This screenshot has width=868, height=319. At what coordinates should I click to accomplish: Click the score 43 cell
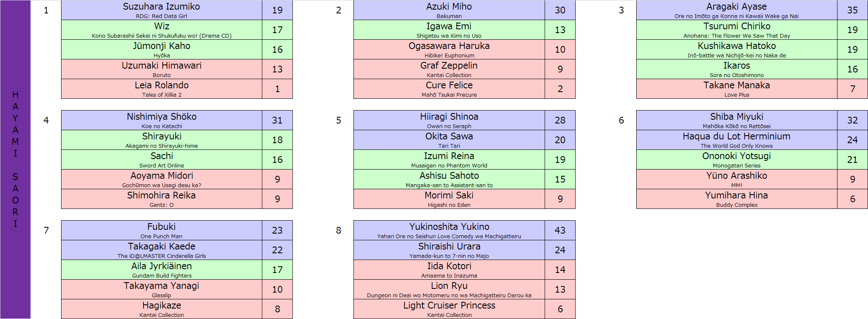click(x=560, y=230)
